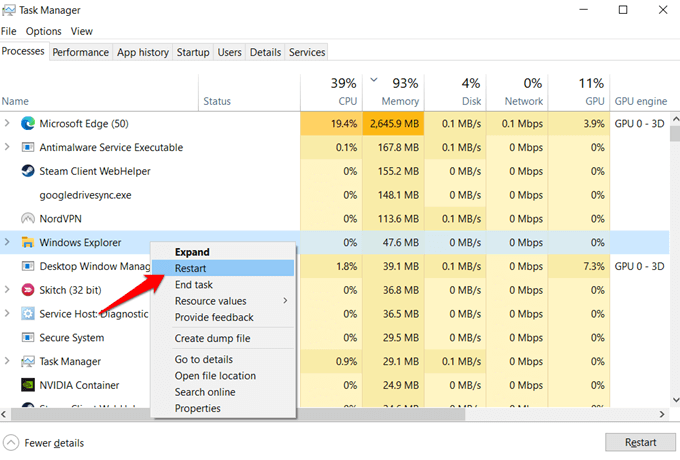
Task: Click the 2,645.9 MB memory cell
Action: [x=393, y=124]
